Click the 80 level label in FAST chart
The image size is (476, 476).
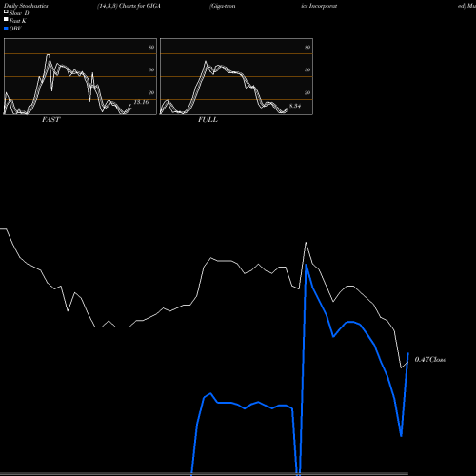(151, 47)
